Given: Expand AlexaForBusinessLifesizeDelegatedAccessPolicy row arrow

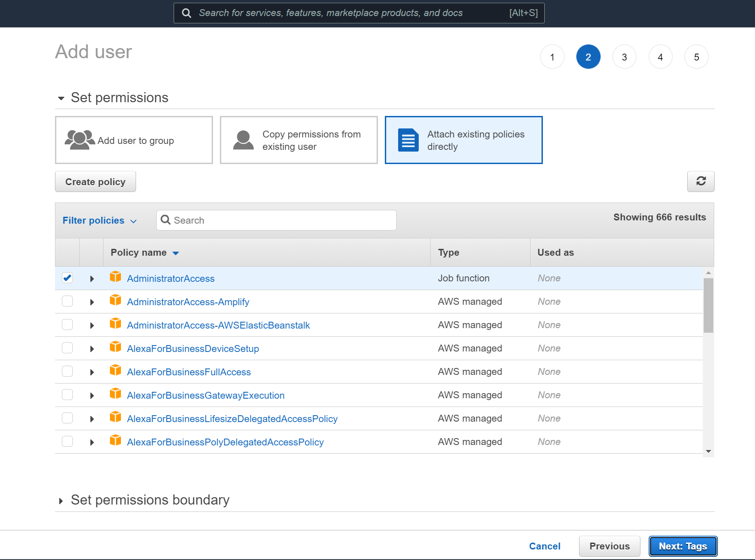Looking at the screenshot, I should (x=92, y=419).
